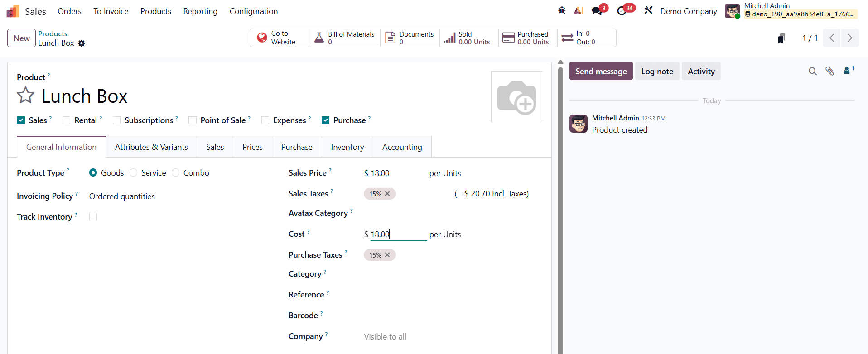Click the Mitchell Admin user avatar
The image size is (868, 354).
[x=732, y=11]
